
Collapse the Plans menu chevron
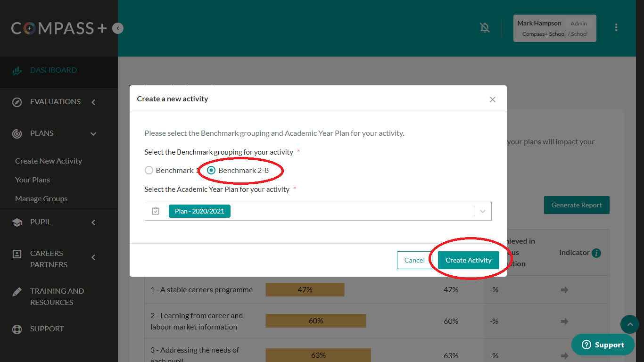pyautogui.click(x=93, y=134)
